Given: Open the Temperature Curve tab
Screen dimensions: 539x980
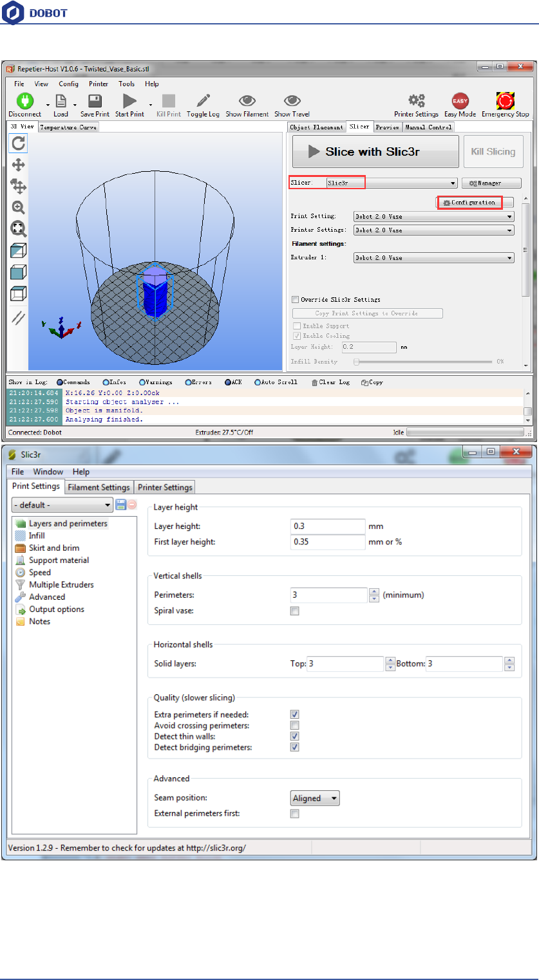Looking at the screenshot, I should click(68, 127).
